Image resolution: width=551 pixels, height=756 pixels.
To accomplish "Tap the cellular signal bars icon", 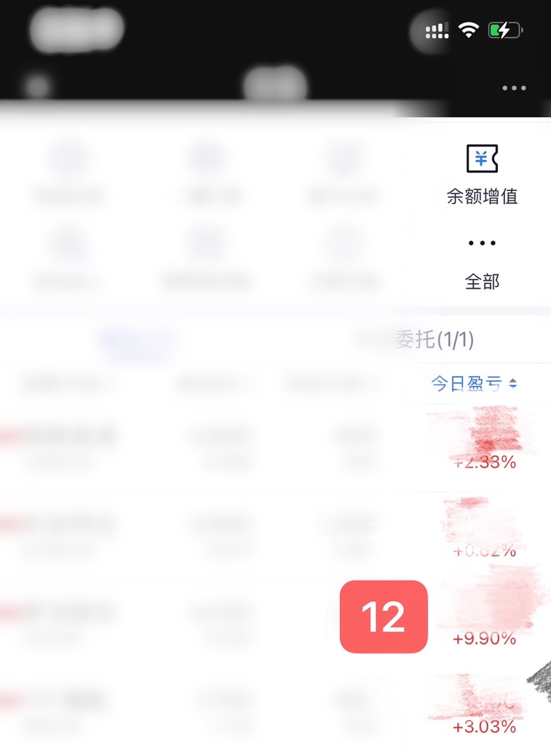I will (x=437, y=31).
